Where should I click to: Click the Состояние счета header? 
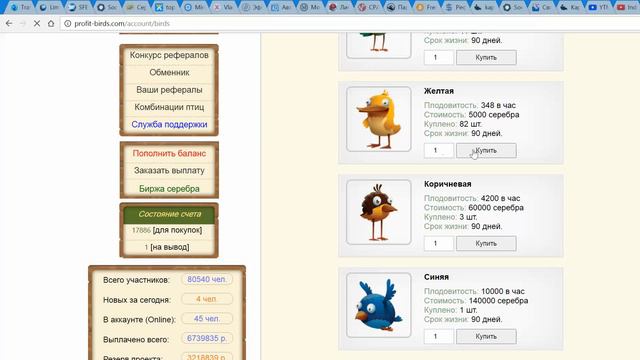tap(169, 214)
